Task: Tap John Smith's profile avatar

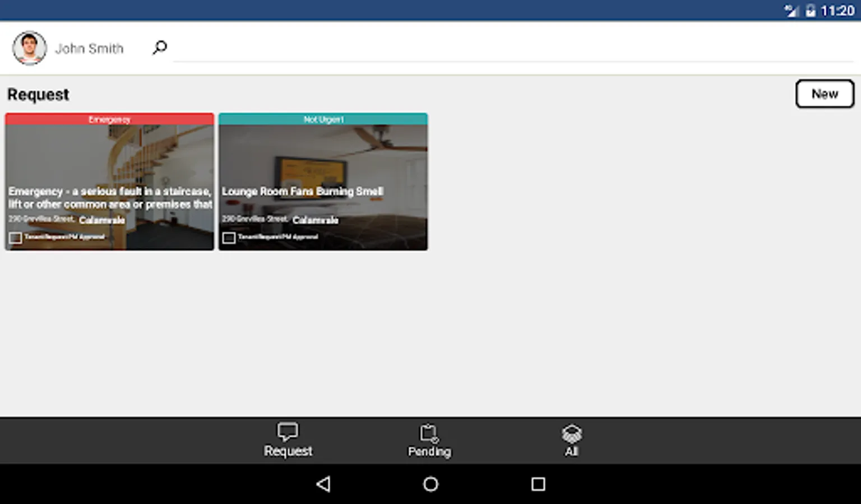Action: (30, 48)
